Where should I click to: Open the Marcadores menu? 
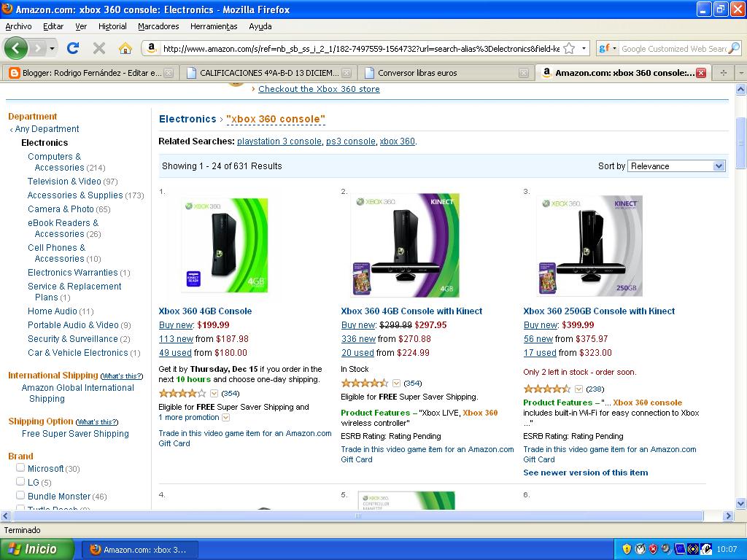coord(158,26)
